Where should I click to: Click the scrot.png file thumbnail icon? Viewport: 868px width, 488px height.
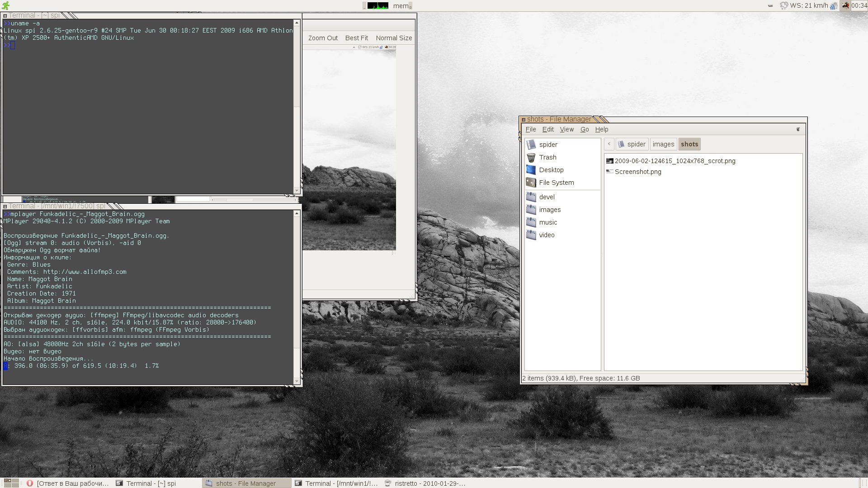click(610, 161)
